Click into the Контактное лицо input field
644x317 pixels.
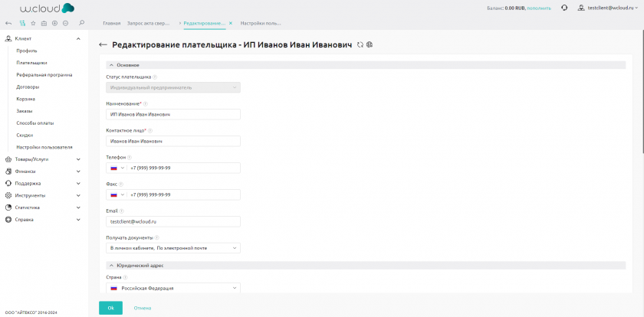pyautogui.click(x=172, y=141)
